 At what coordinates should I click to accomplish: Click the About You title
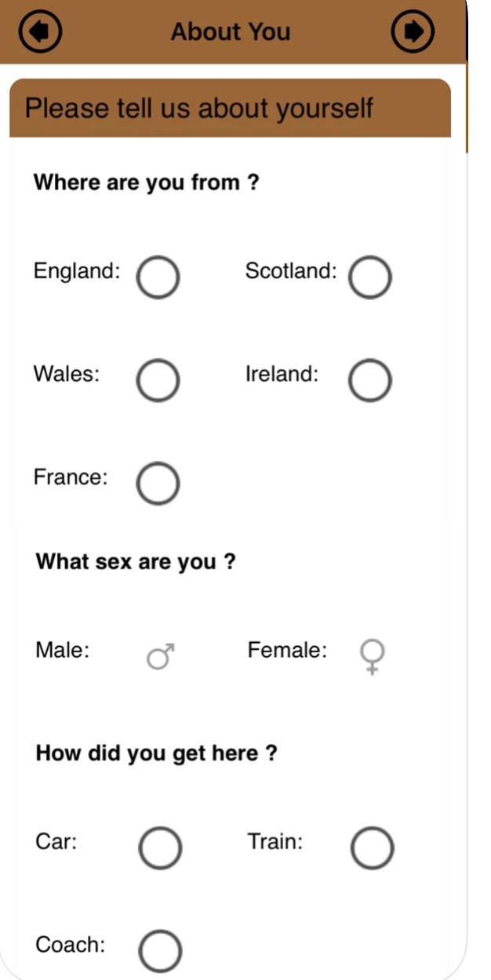[231, 32]
